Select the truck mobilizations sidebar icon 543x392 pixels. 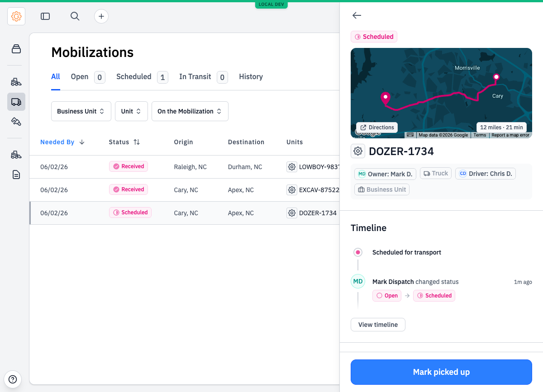(16, 102)
